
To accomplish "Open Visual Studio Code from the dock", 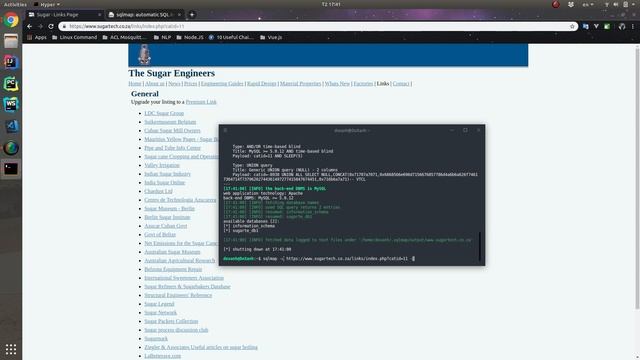I will pos(11,126).
